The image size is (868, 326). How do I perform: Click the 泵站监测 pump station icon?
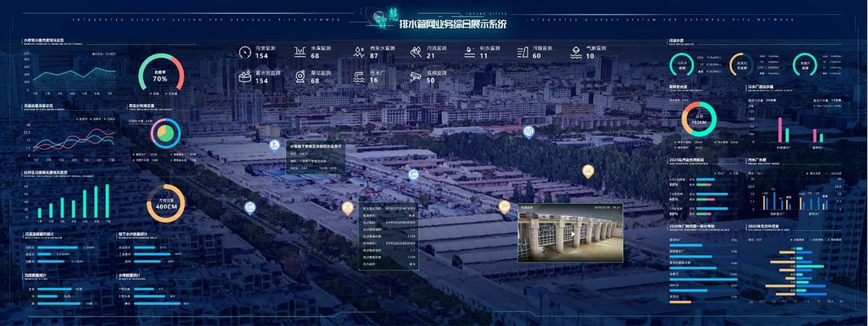pyautogui.click(x=300, y=77)
